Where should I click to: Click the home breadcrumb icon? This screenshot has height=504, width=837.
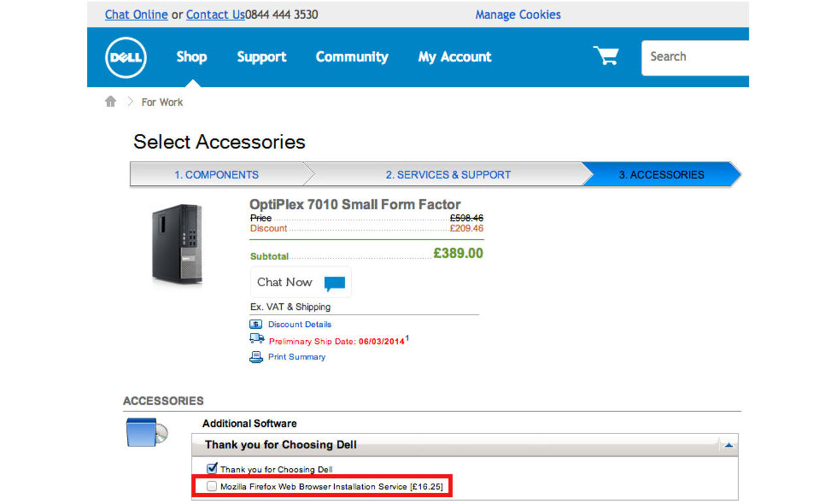point(111,102)
